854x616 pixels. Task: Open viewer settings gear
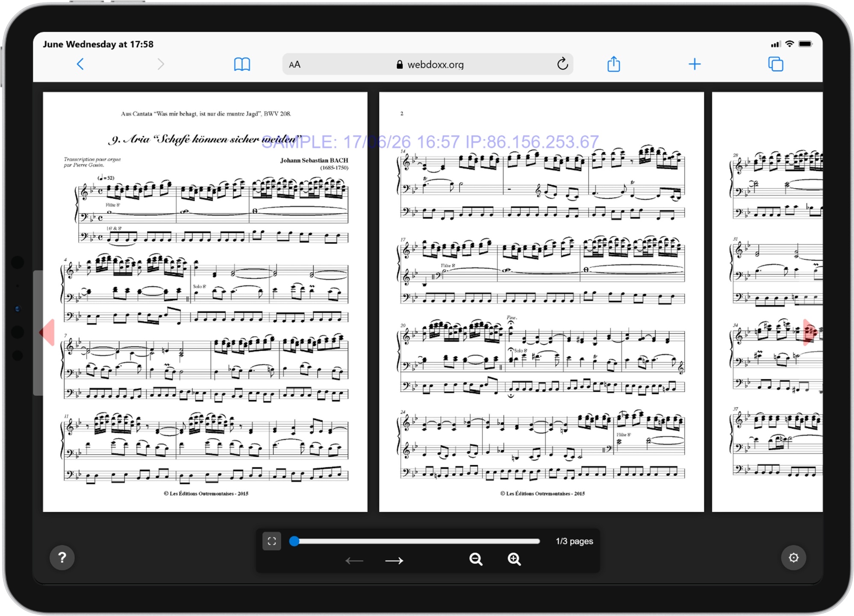[793, 557]
